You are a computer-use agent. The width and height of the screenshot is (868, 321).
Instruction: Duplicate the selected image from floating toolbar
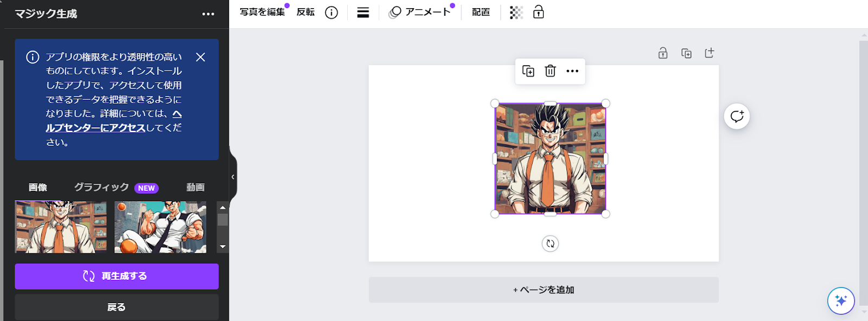[528, 71]
